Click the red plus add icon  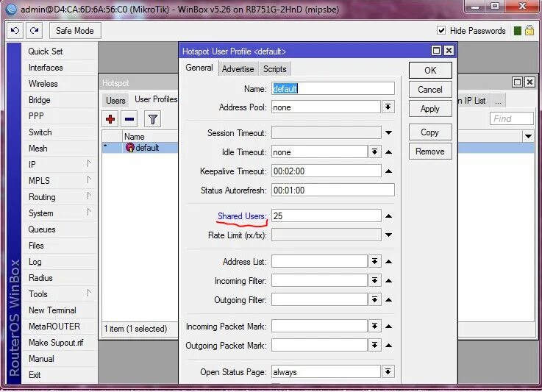click(110, 119)
